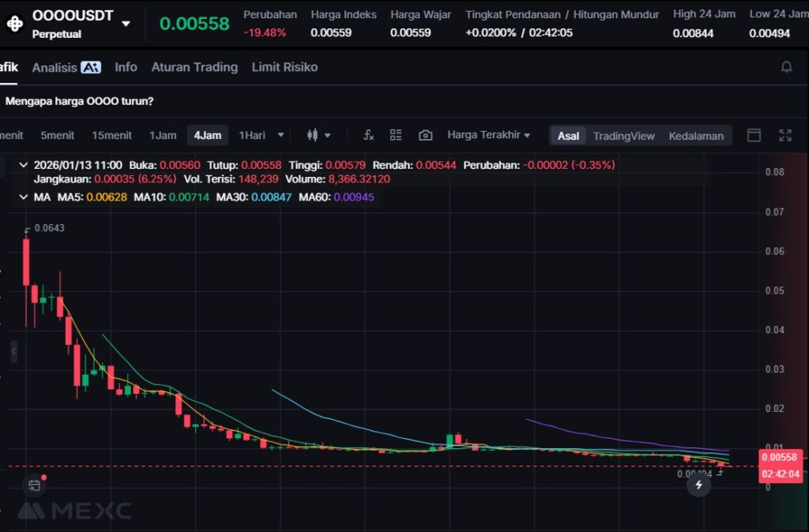Click the notification bell icon
Viewport: 809px width, 532px height.
tap(786, 67)
